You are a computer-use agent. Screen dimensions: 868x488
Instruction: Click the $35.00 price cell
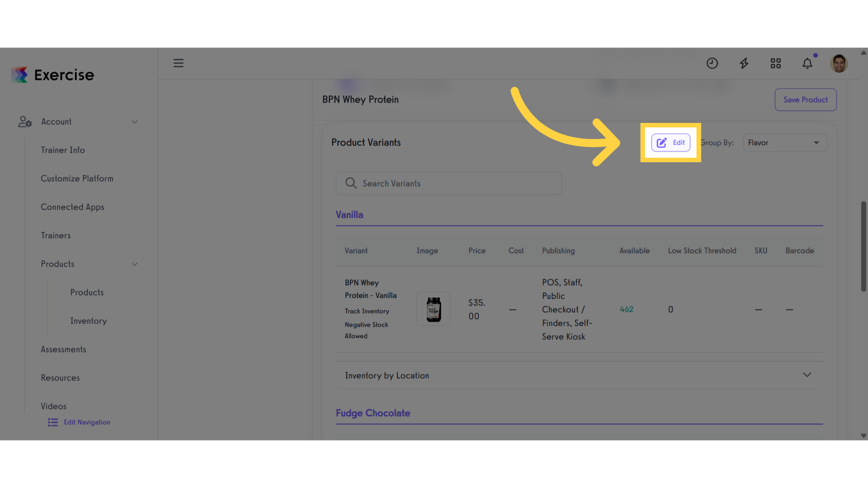476,310
